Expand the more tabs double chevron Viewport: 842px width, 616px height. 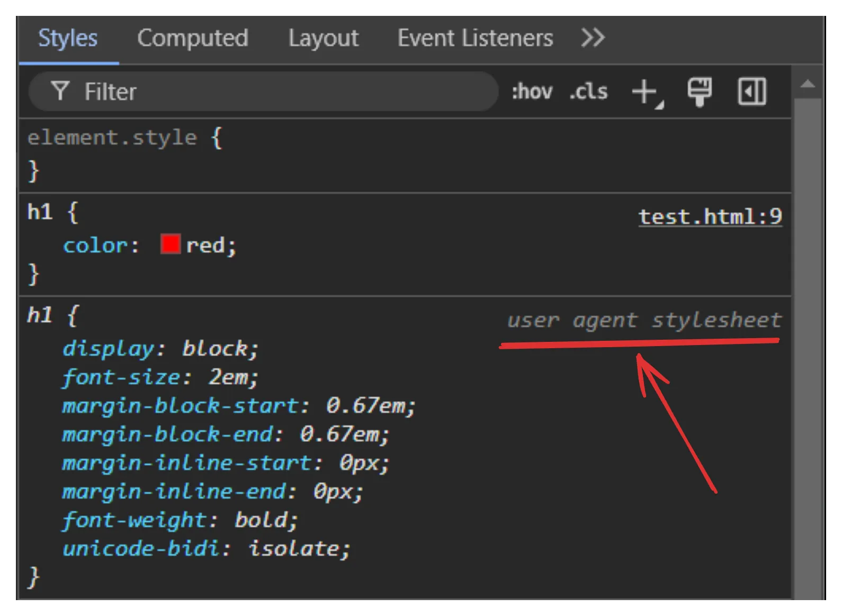coord(593,38)
